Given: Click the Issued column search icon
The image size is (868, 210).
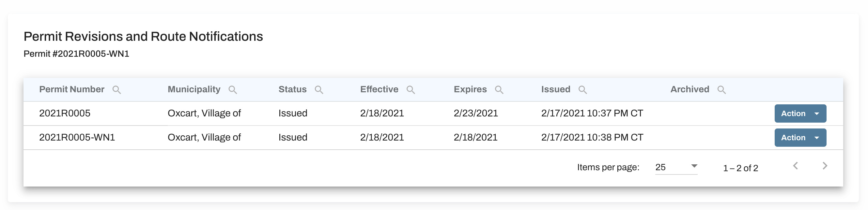Looking at the screenshot, I should pos(582,90).
